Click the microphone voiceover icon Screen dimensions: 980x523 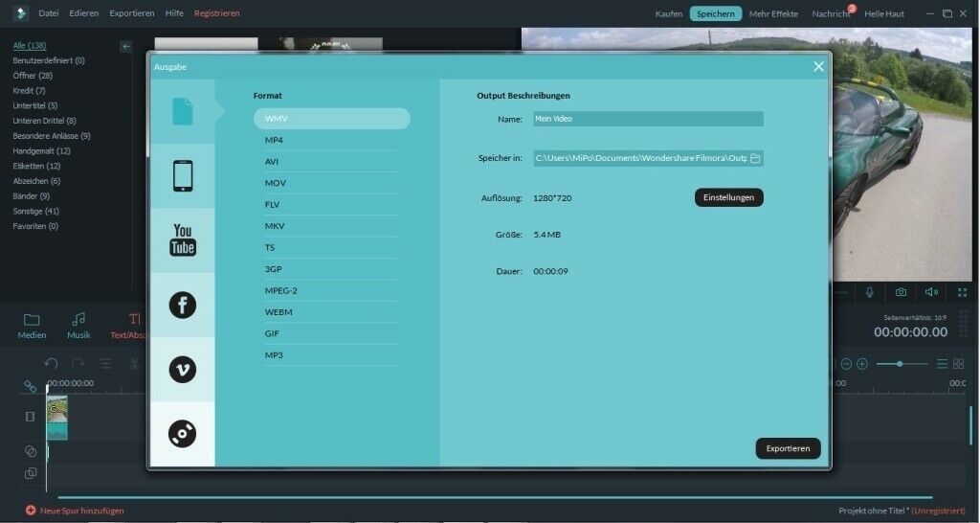[869, 292]
